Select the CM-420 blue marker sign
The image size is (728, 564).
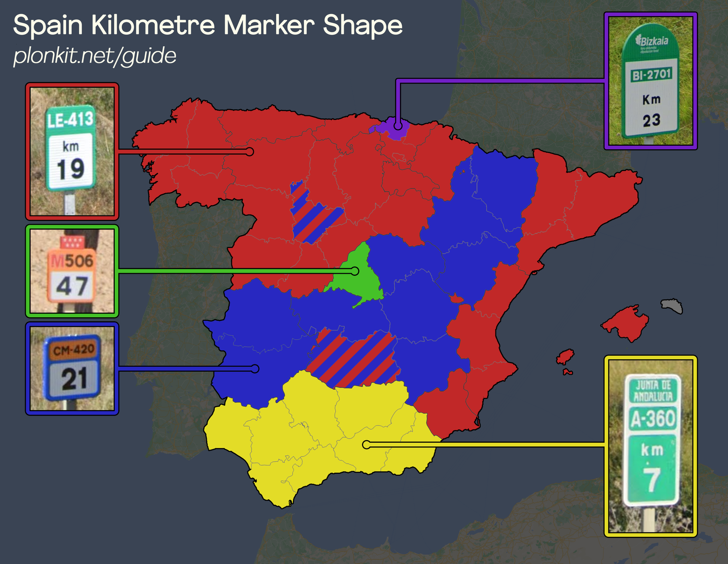click(x=72, y=368)
